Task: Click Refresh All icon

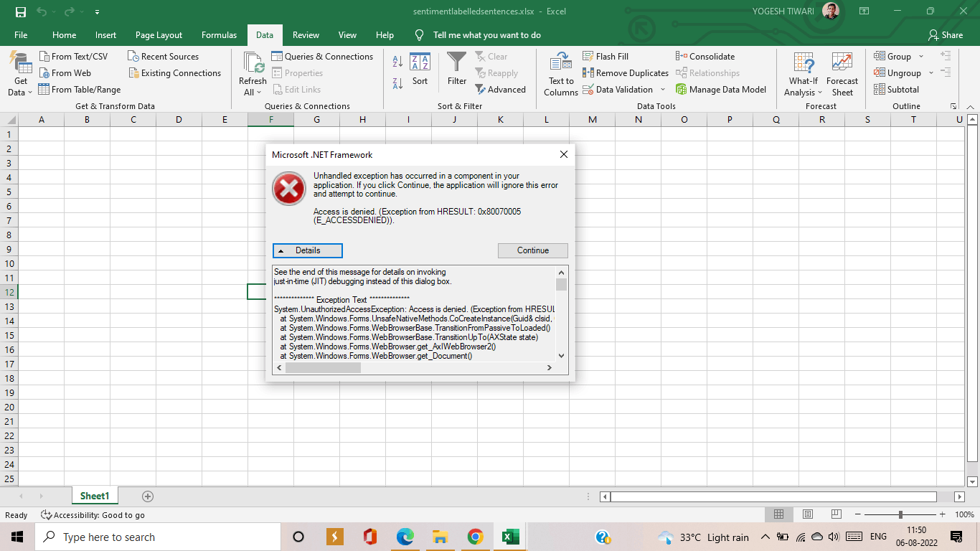Action: point(253,63)
